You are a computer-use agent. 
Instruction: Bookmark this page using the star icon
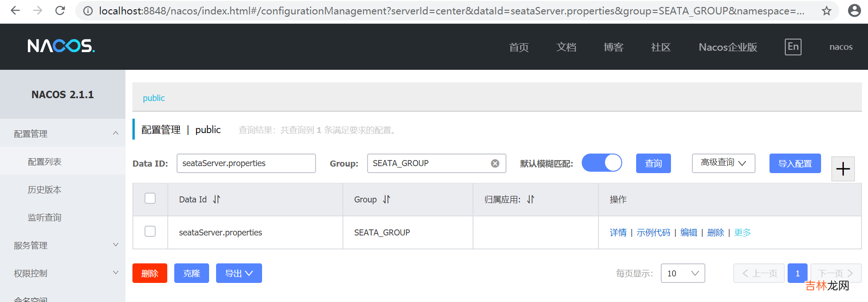pos(826,11)
